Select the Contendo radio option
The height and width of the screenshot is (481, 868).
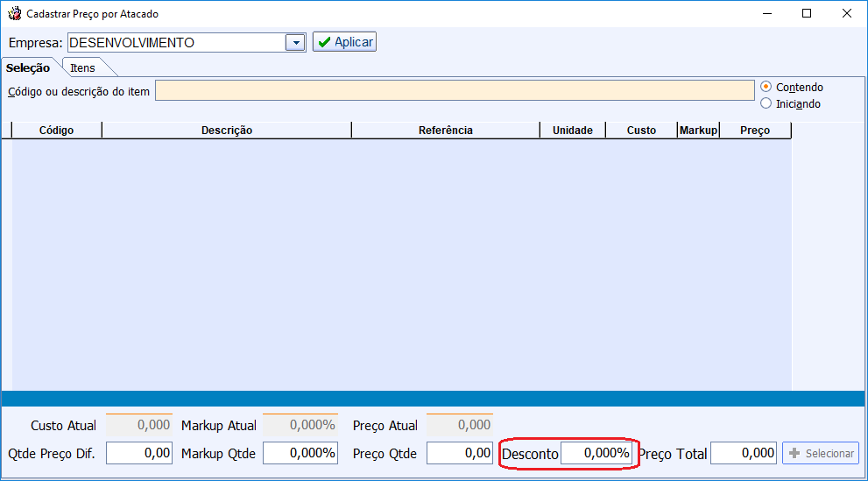click(x=766, y=87)
